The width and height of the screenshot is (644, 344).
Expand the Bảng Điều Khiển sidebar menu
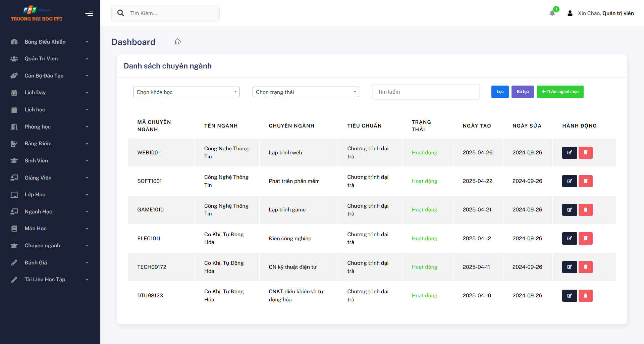point(49,42)
